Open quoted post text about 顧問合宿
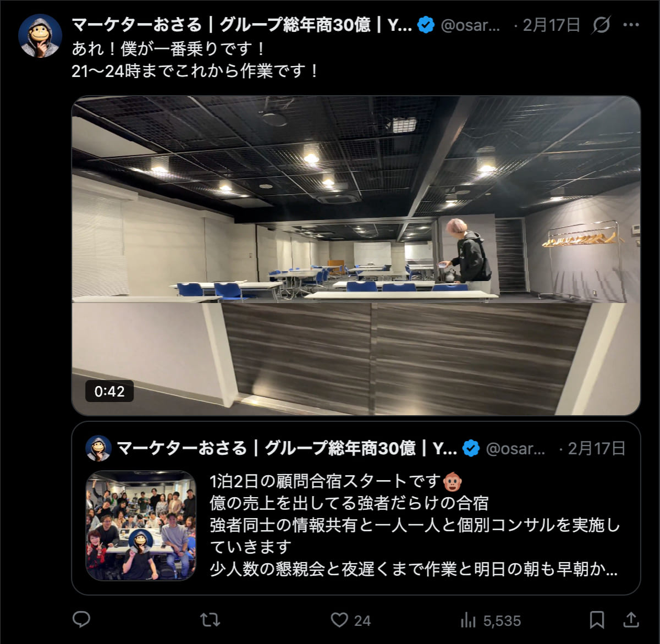Viewport: 660px width, 644px height. pyautogui.click(x=414, y=525)
